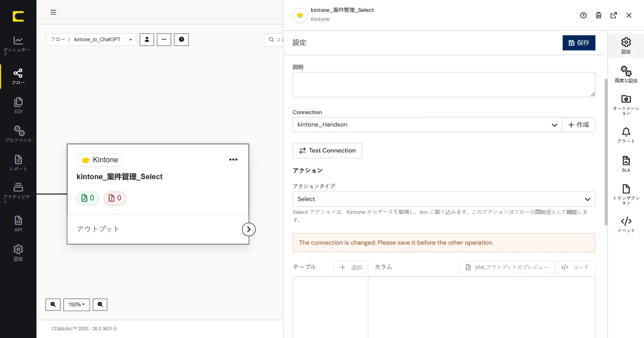Click the アウトプット label on connector card

pos(98,229)
